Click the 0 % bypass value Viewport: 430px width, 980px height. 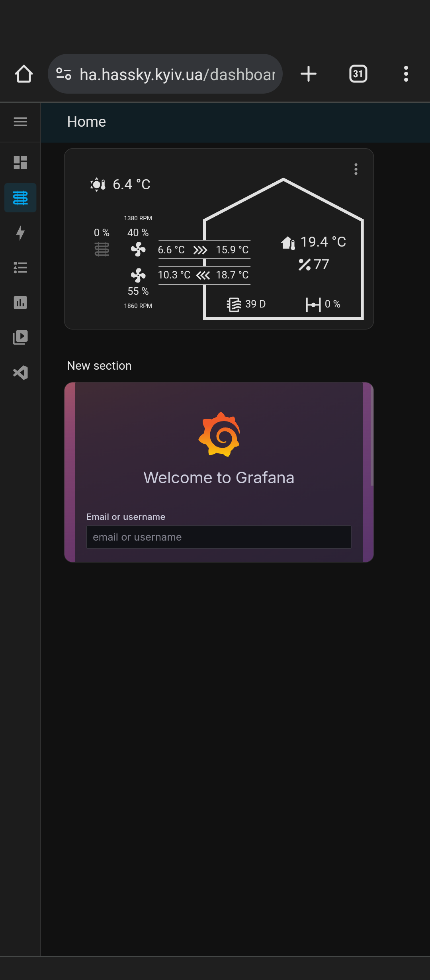click(333, 304)
